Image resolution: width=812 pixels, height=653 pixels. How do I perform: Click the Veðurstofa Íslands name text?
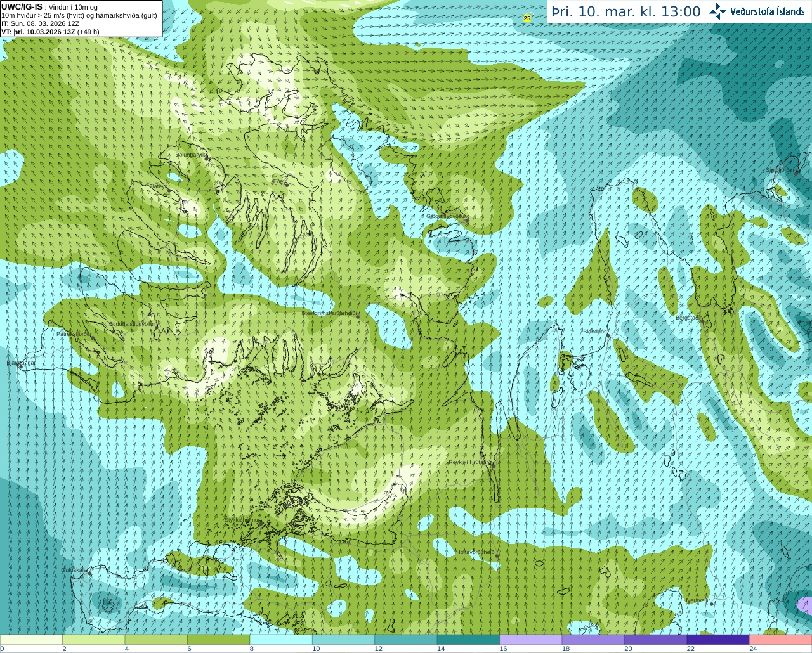768,11
